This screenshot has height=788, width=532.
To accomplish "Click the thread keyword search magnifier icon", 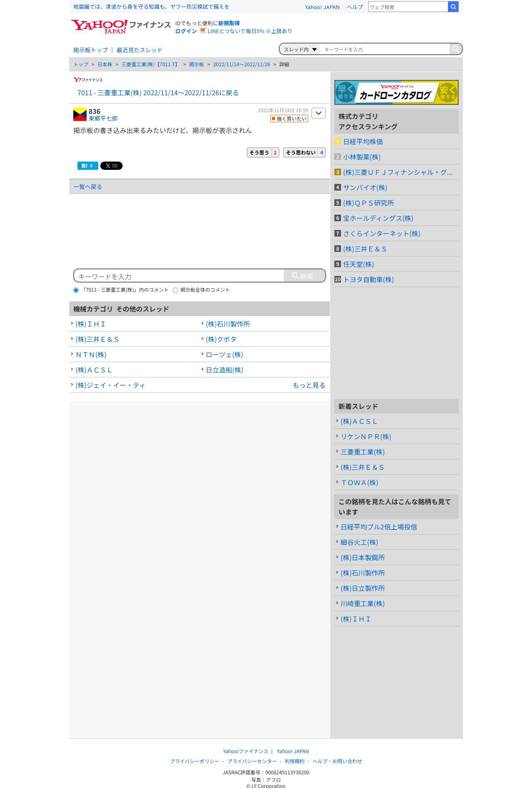I will (455, 49).
